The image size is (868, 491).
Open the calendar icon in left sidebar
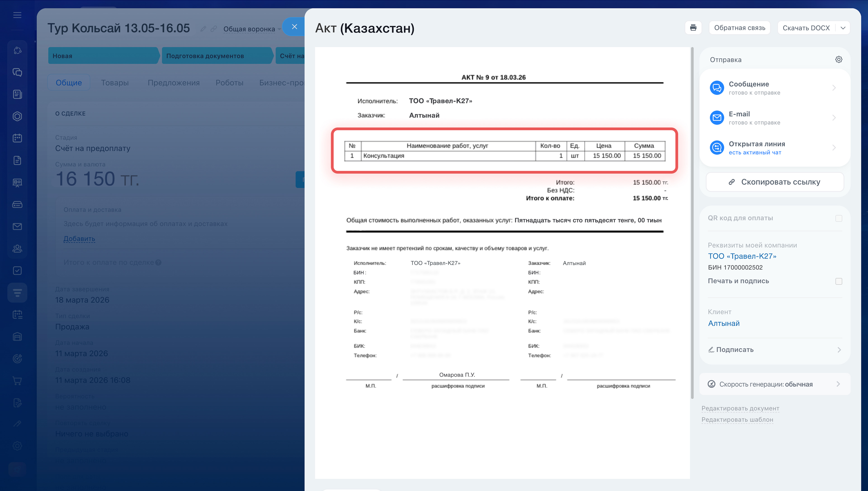17,138
